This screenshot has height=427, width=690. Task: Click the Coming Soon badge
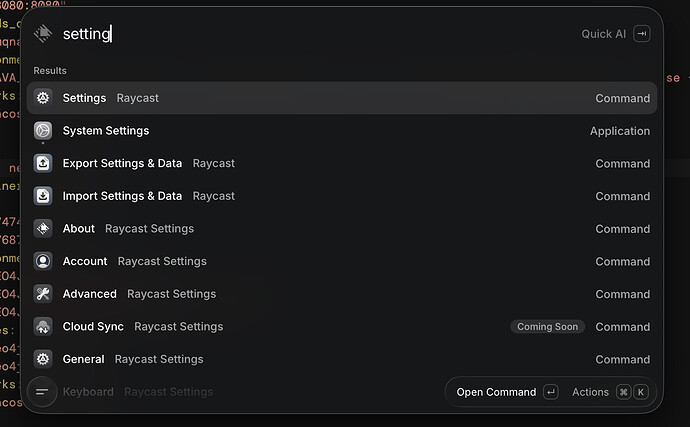point(547,327)
